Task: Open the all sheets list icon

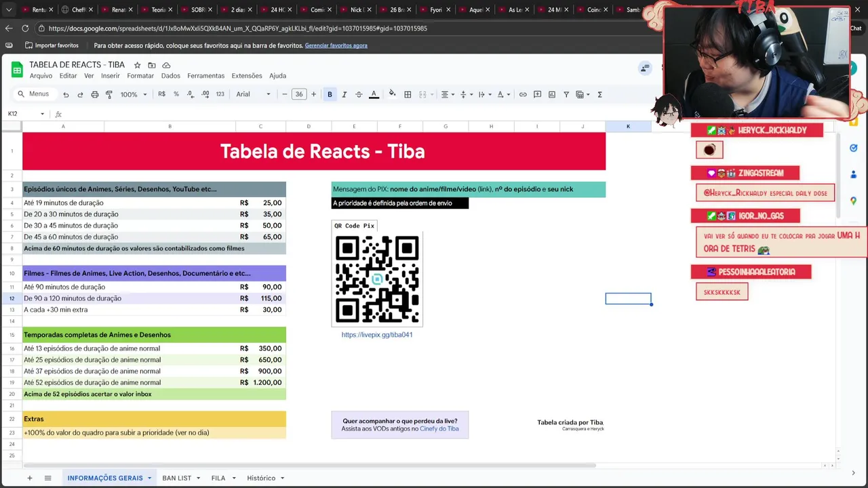Action: (x=47, y=478)
